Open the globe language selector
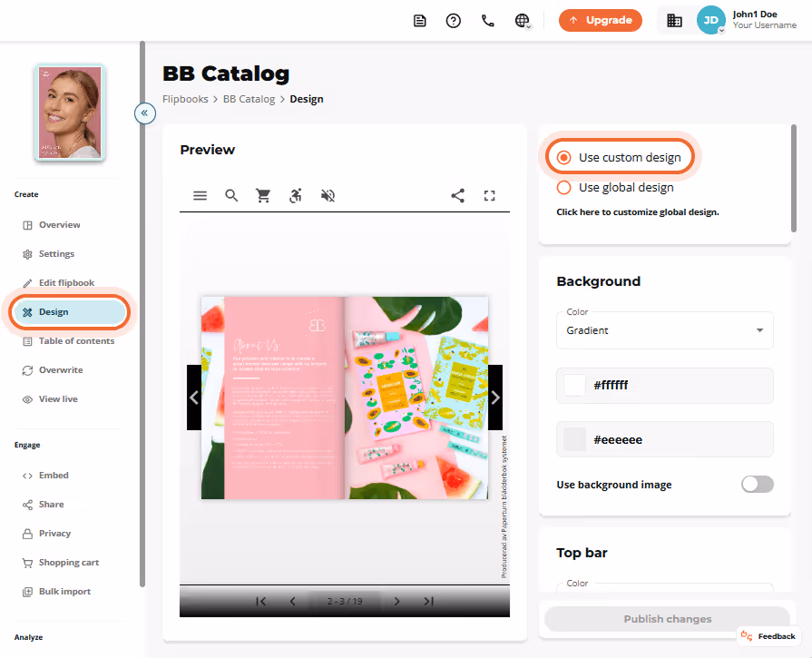This screenshot has height=658, width=812. tap(523, 21)
